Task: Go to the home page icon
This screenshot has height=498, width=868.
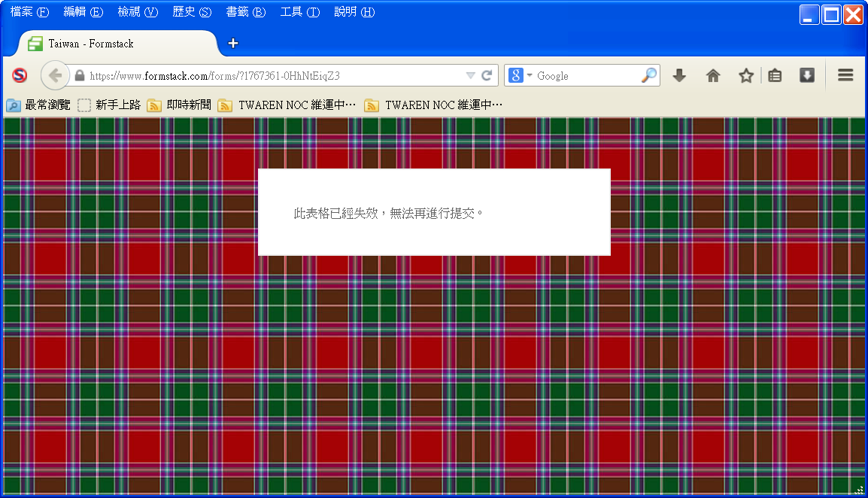Action: pyautogui.click(x=713, y=75)
